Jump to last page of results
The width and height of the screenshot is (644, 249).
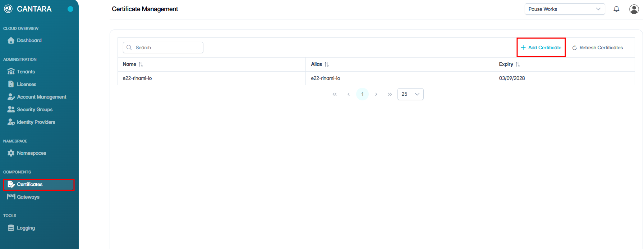390,94
